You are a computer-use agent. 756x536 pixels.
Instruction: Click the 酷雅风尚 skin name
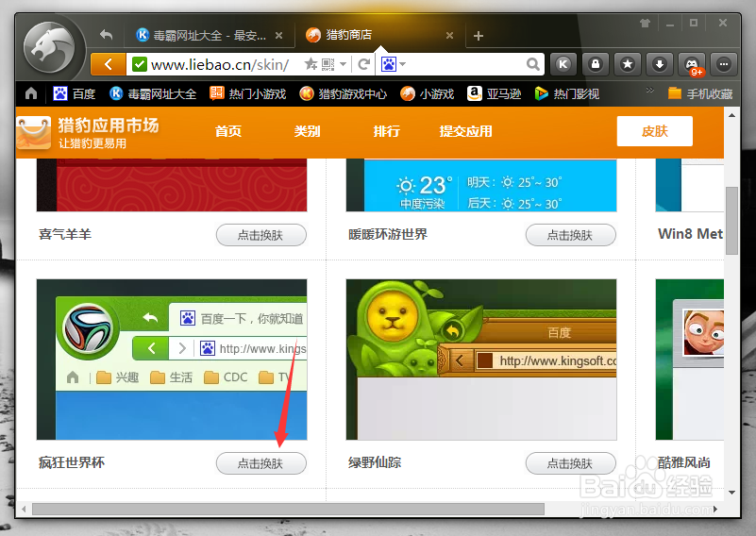[684, 462]
